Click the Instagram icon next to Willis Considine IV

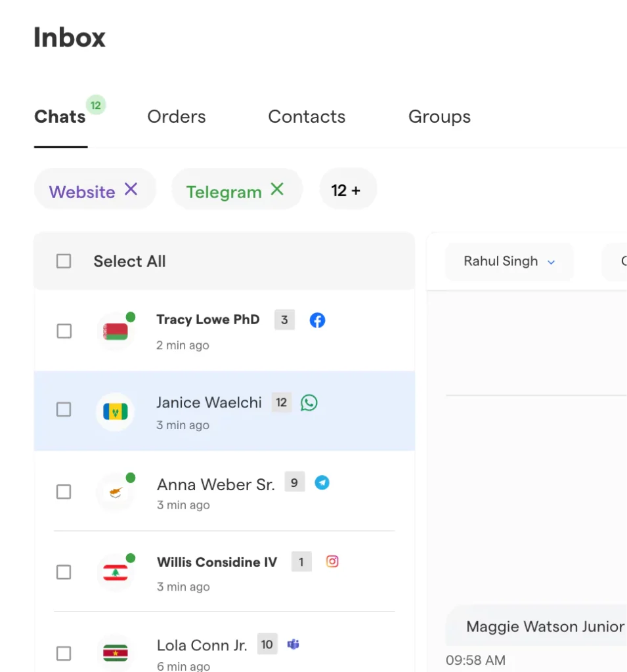tap(332, 562)
